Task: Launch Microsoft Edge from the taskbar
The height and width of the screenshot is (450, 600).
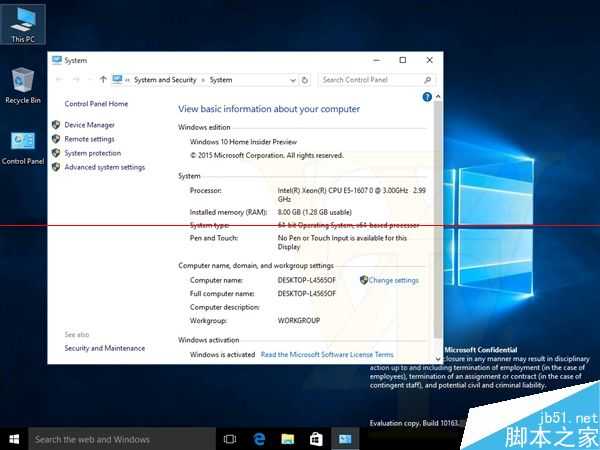Action: click(x=259, y=439)
